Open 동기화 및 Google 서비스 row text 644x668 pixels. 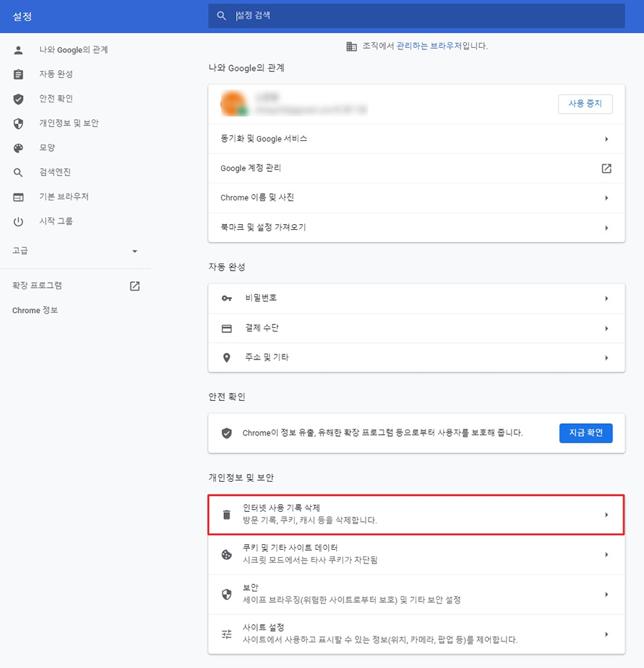point(264,139)
